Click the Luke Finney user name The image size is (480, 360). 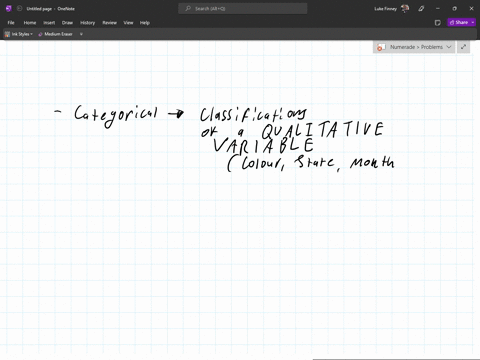(x=386, y=9)
